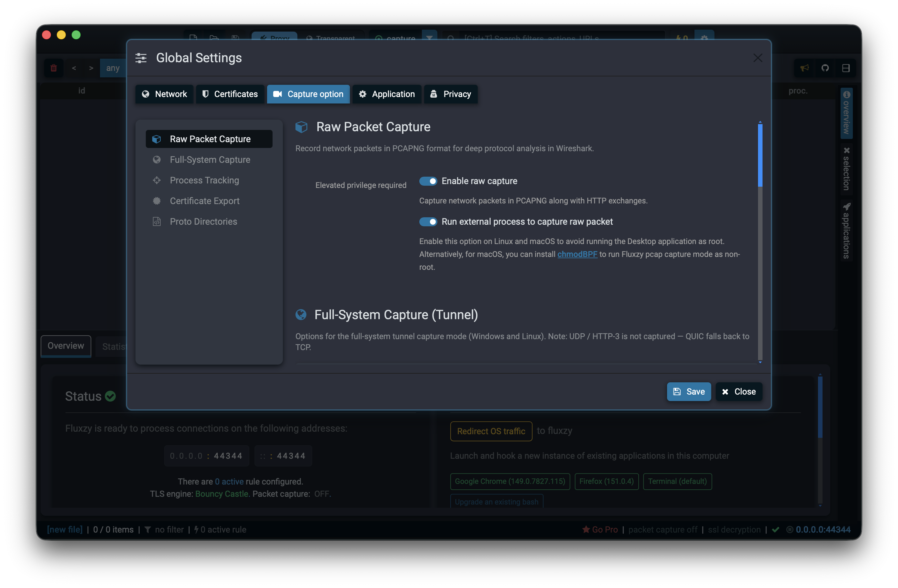This screenshot has width=898, height=588.
Task: Select the 'any' filter tab
Action: pyautogui.click(x=113, y=68)
